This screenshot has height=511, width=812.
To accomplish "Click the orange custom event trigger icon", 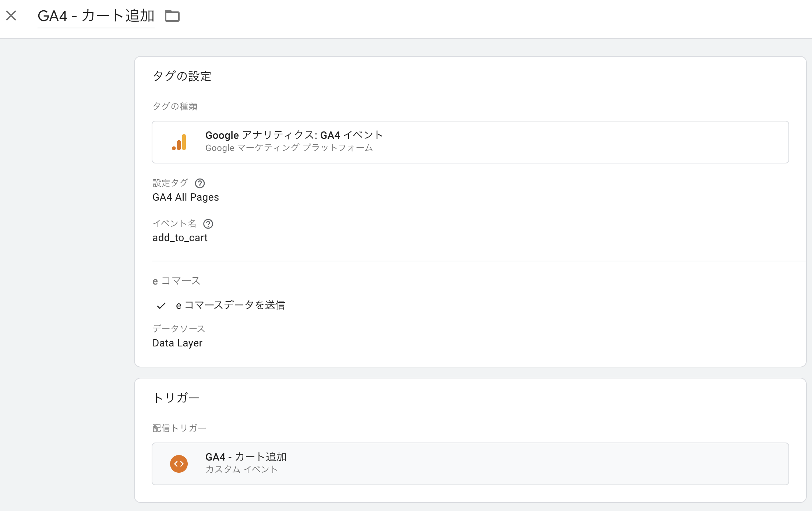I will tap(179, 464).
